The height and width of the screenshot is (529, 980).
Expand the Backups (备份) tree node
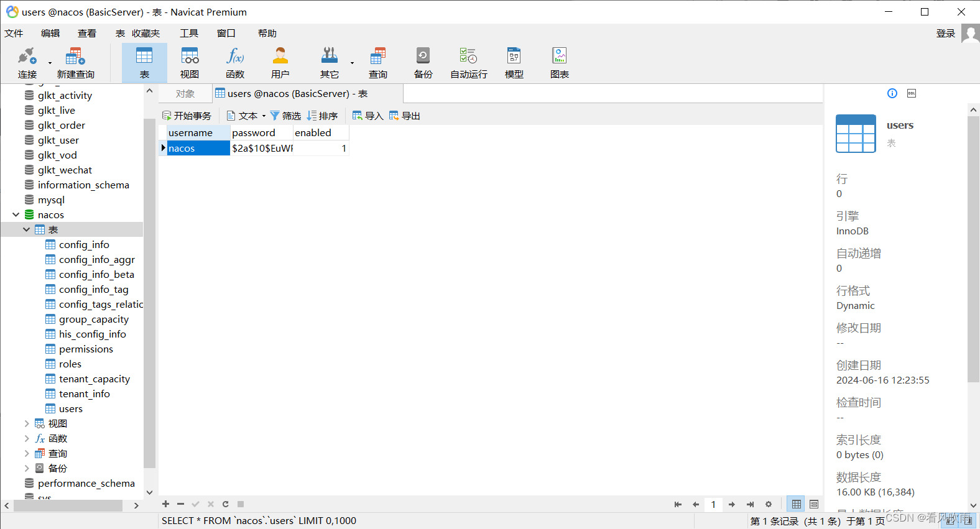[x=26, y=468]
